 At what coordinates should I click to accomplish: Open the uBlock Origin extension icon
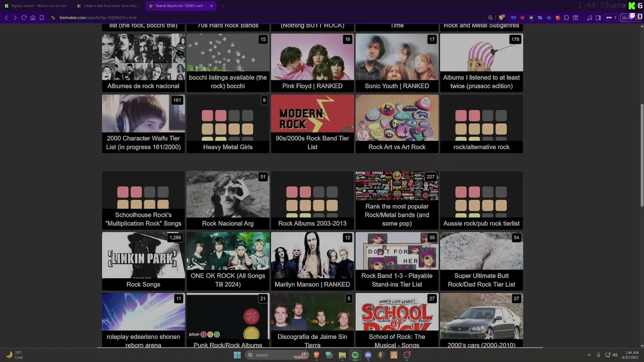pos(522,18)
